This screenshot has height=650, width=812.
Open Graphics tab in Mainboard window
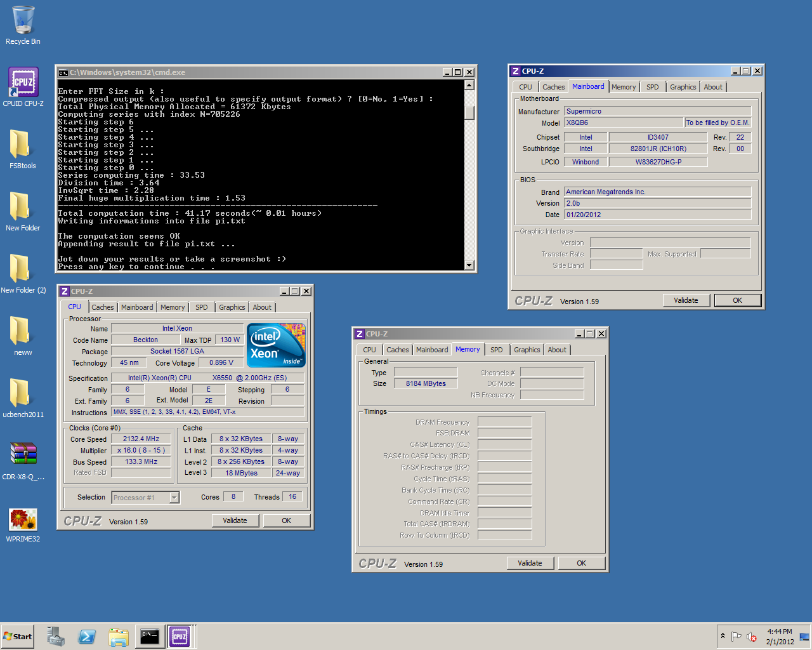[x=683, y=87]
